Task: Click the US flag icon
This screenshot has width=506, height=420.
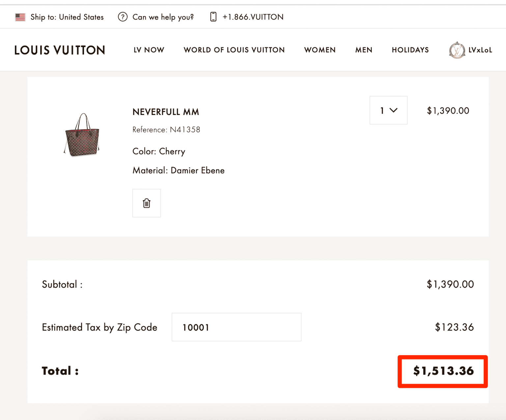Action: (20, 17)
